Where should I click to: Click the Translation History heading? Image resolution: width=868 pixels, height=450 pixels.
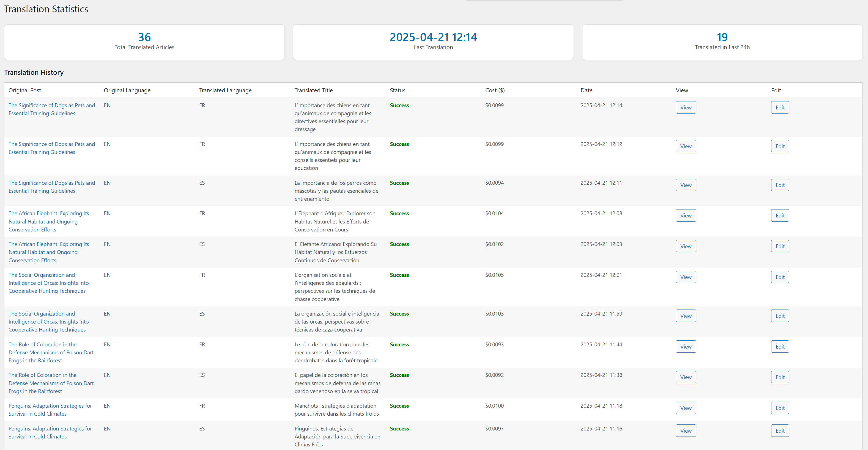click(34, 72)
